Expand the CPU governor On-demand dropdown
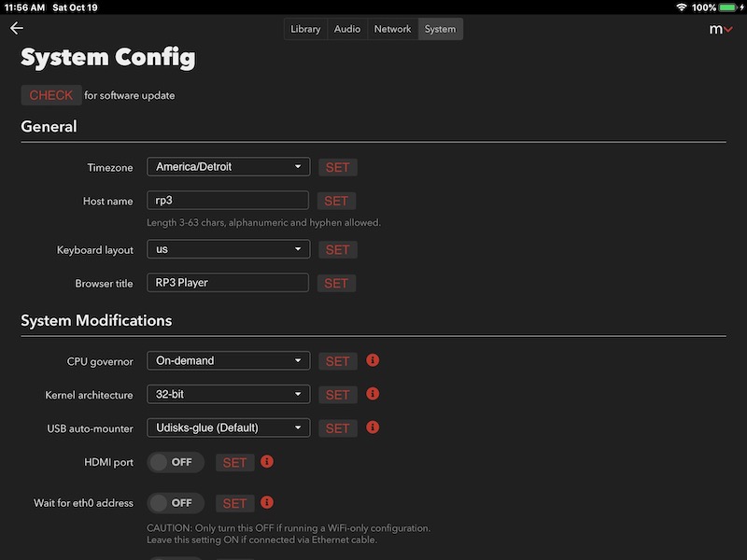 (228, 360)
